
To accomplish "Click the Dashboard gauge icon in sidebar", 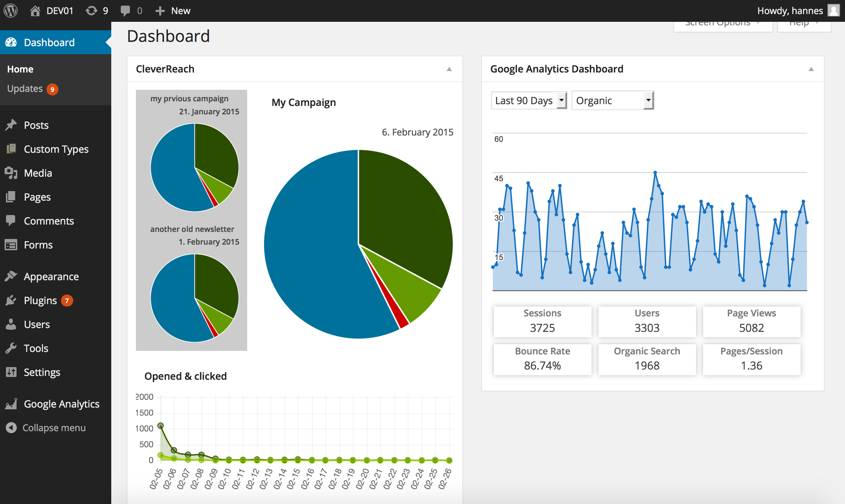I will 11,42.
